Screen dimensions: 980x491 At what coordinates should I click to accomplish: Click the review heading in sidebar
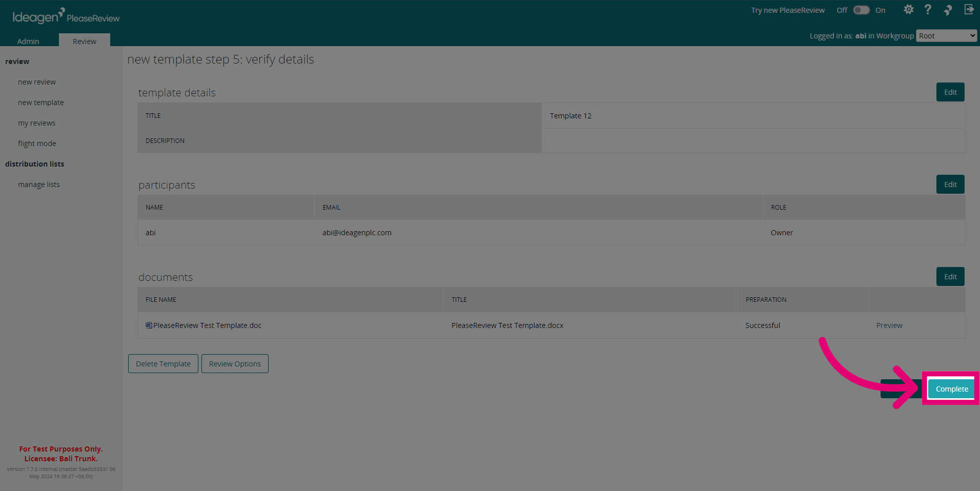click(x=17, y=62)
